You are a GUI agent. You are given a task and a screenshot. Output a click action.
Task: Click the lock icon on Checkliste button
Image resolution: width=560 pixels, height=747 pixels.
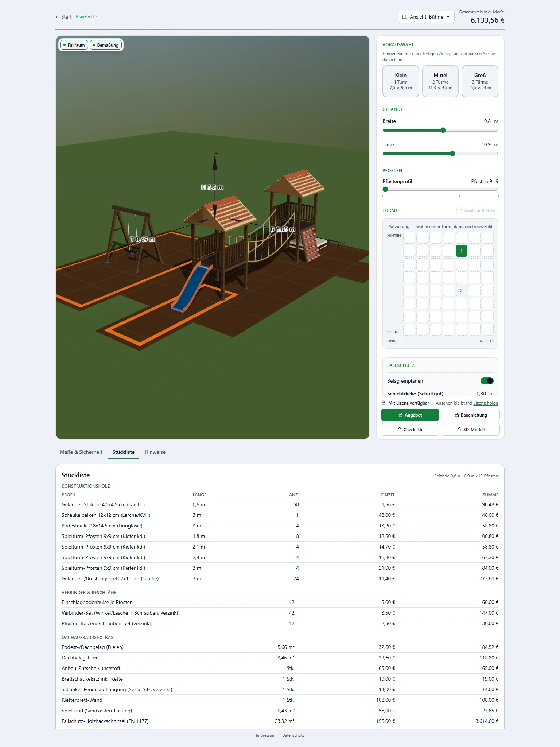click(x=400, y=430)
